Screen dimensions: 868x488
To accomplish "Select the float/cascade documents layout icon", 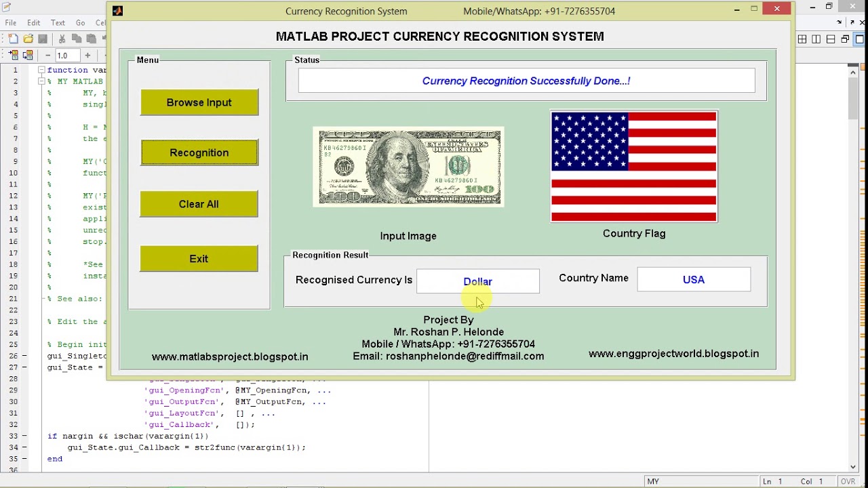I will [845, 39].
